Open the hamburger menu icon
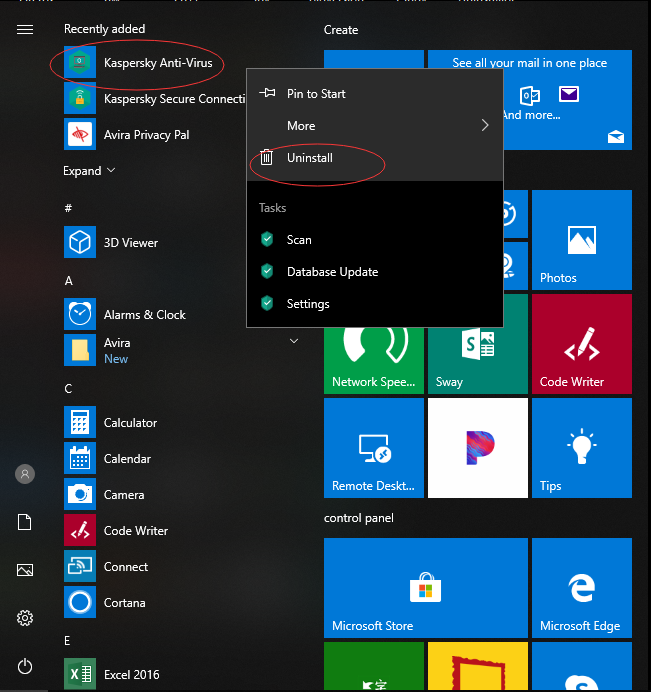651x692 pixels. pos(25,30)
